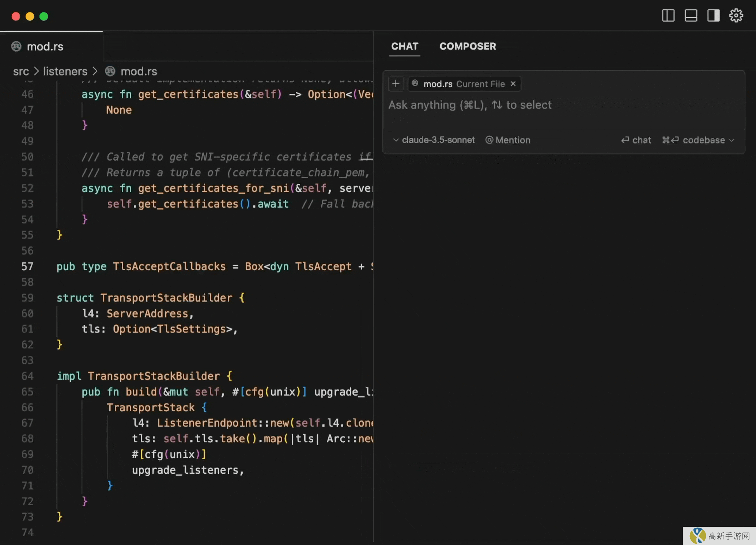Toggle the right AI pane layout icon
The width and height of the screenshot is (756, 545).
pos(713,16)
